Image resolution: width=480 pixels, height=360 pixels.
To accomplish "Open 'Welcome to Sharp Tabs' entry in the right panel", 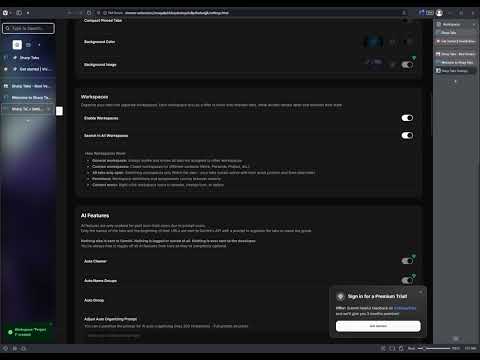I will pos(456,62).
